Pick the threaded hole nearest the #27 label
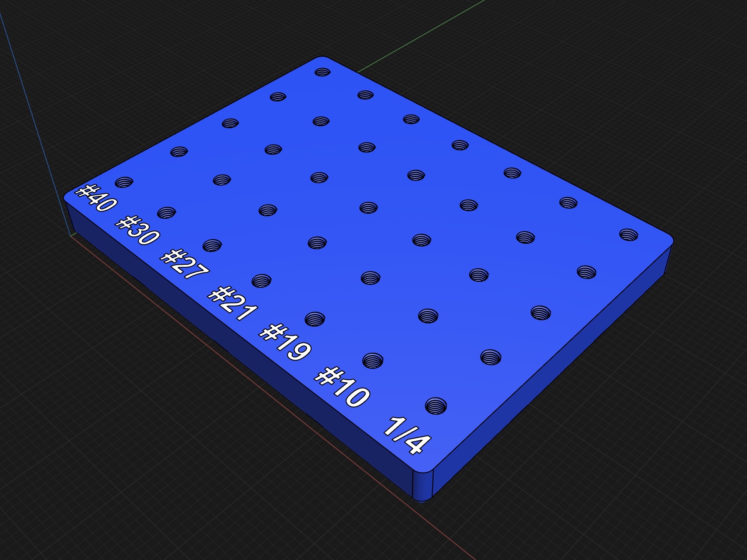Image resolution: width=747 pixels, height=560 pixels. [212, 246]
